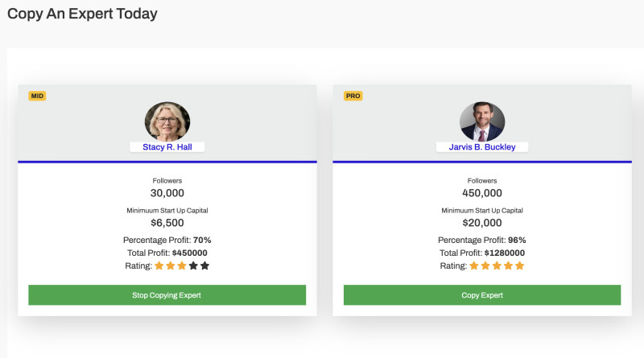Click the PRO level badge
644x358 pixels.
pyautogui.click(x=353, y=96)
